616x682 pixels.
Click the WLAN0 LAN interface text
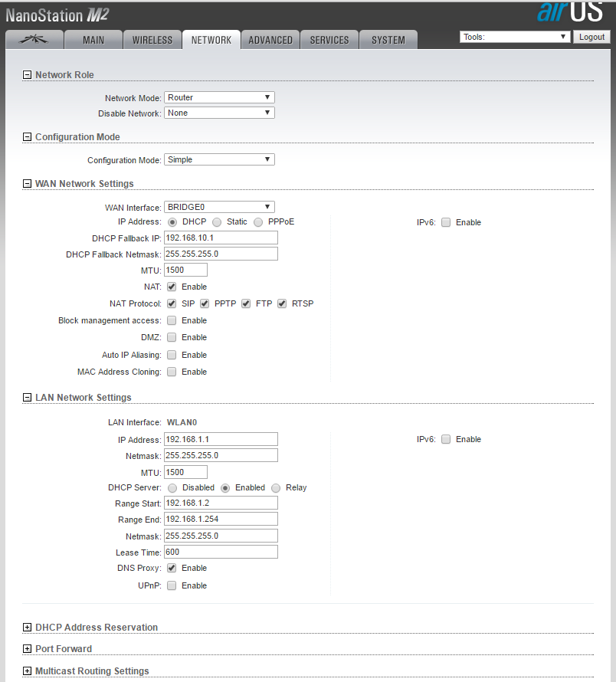(182, 422)
